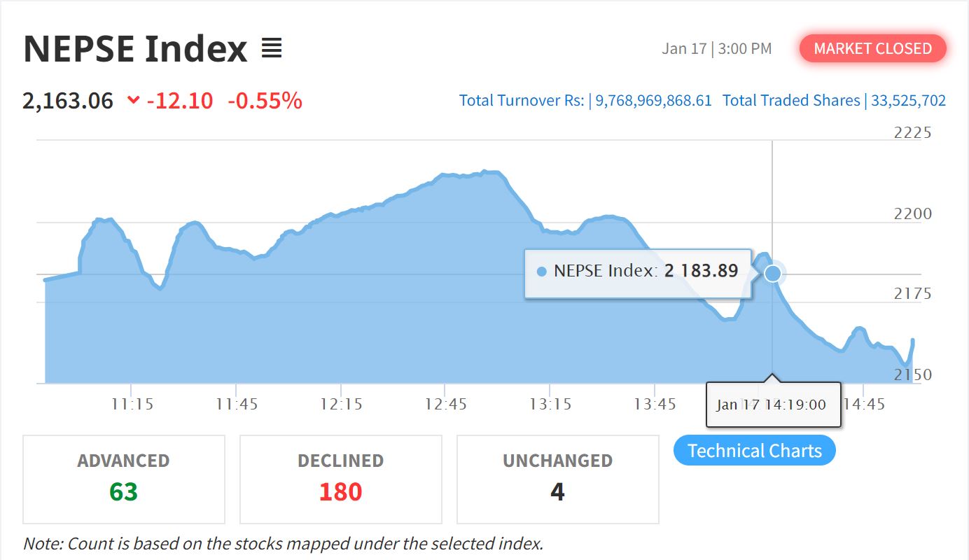Click the Total Turnover Rs value

(653, 101)
